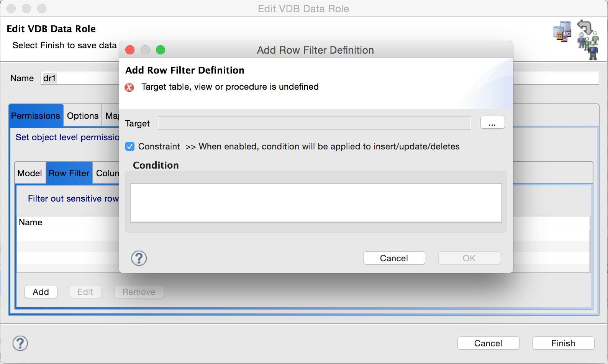Click the 'Set object level permissio' description text
The height and width of the screenshot is (364, 608).
coord(67,137)
